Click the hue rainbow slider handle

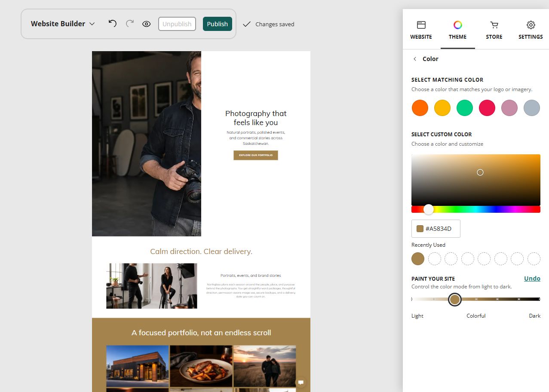pos(429,209)
